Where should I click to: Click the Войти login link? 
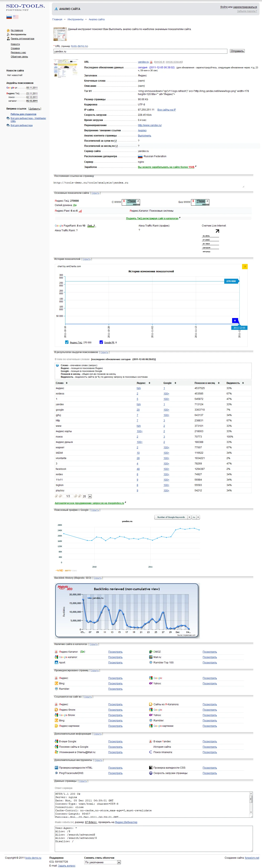(224, 7)
